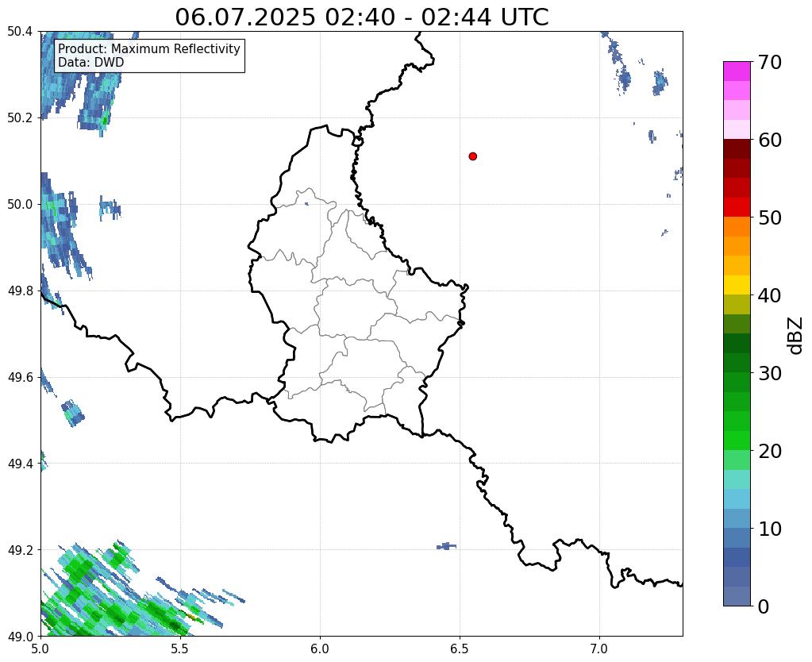Viewport: 812px width, 662px height.
Task: Click the colorbar tick label '40'
Action: 770,296
